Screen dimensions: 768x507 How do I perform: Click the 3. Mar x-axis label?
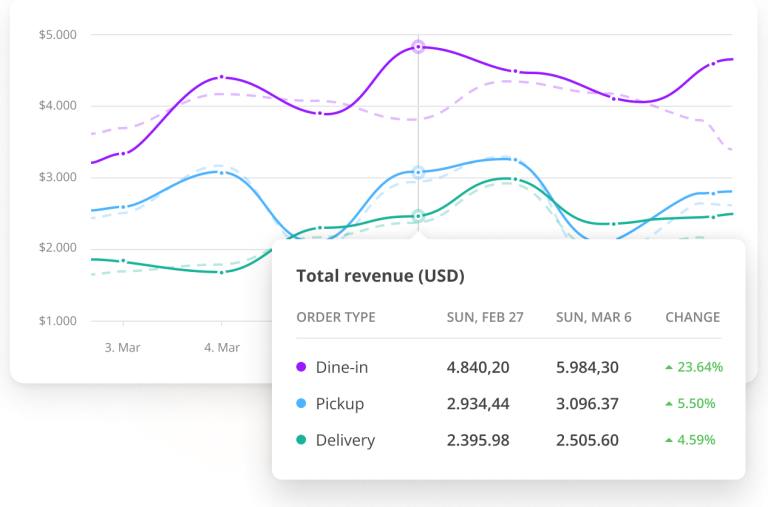(123, 347)
